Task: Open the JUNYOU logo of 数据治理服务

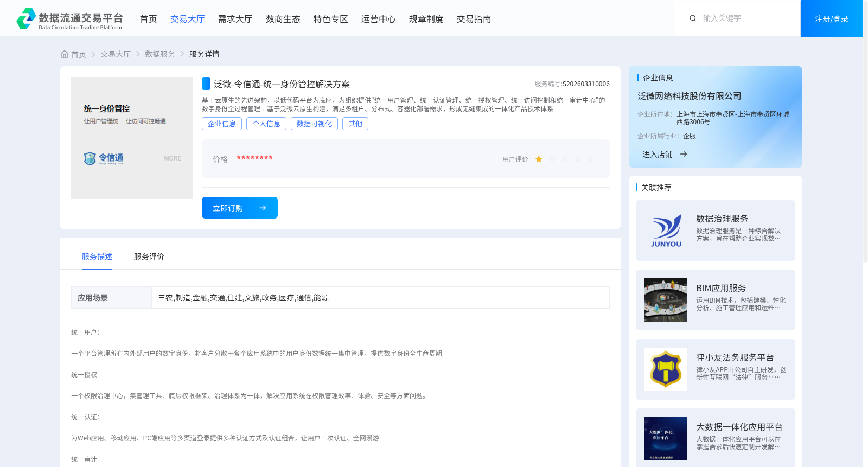Action: coord(666,231)
